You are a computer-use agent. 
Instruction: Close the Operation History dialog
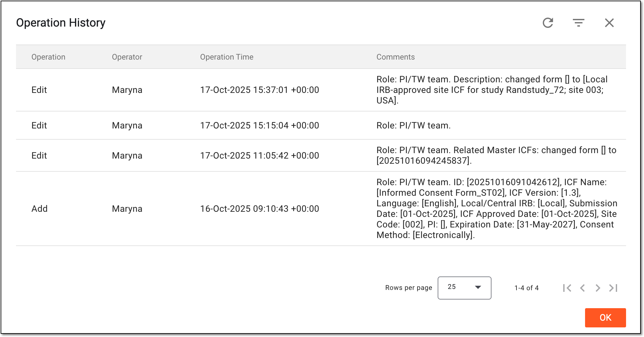click(609, 23)
